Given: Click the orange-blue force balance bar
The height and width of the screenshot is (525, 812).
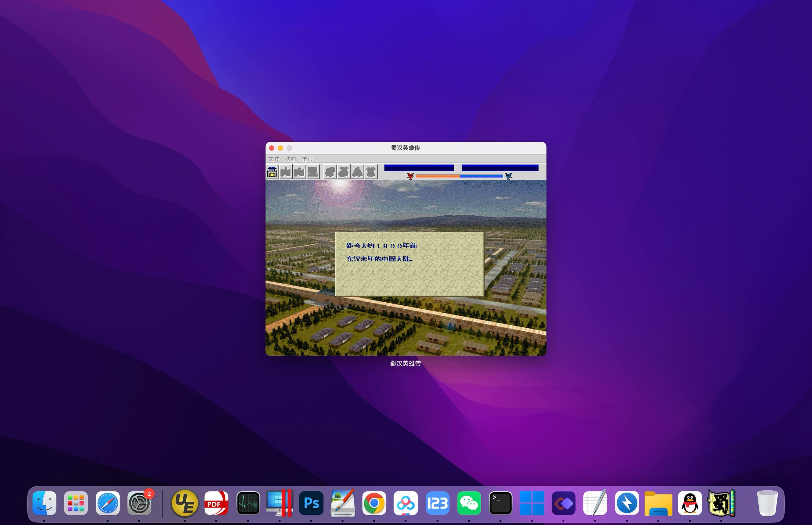Looking at the screenshot, I should coord(459,176).
